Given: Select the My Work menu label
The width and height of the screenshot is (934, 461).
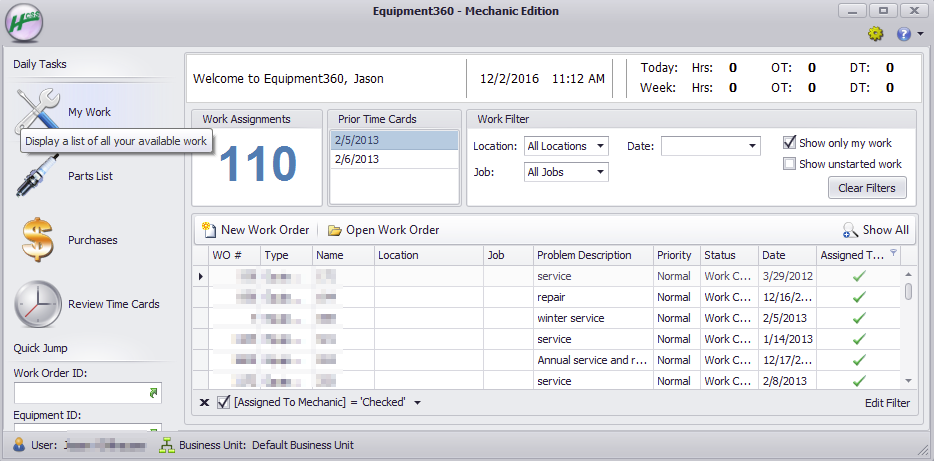Looking at the screenshot, I should (x=89, y=112).
